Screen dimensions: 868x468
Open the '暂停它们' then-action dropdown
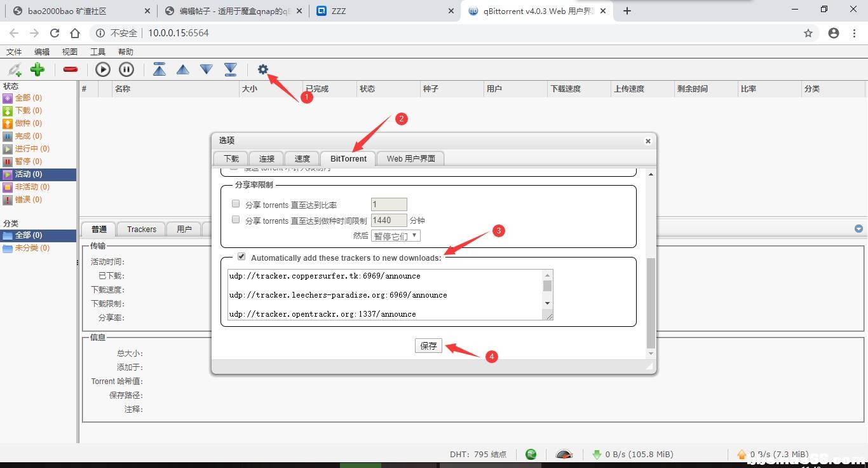coord(396,236)
